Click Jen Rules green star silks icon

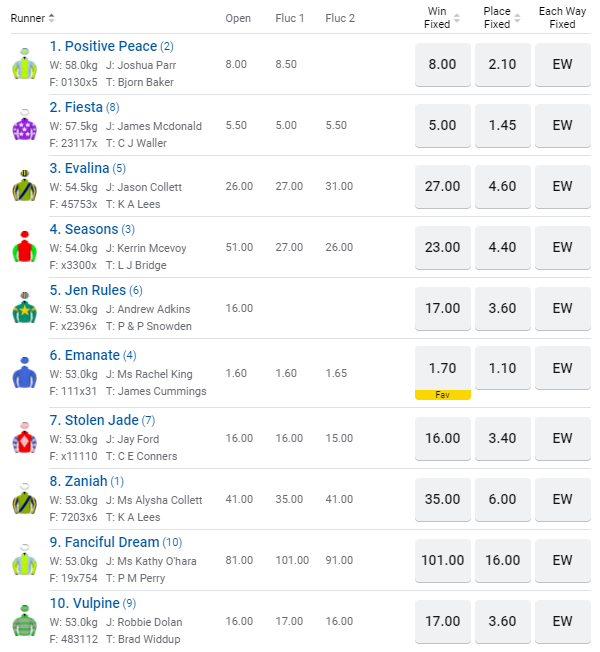pos(24,308)
